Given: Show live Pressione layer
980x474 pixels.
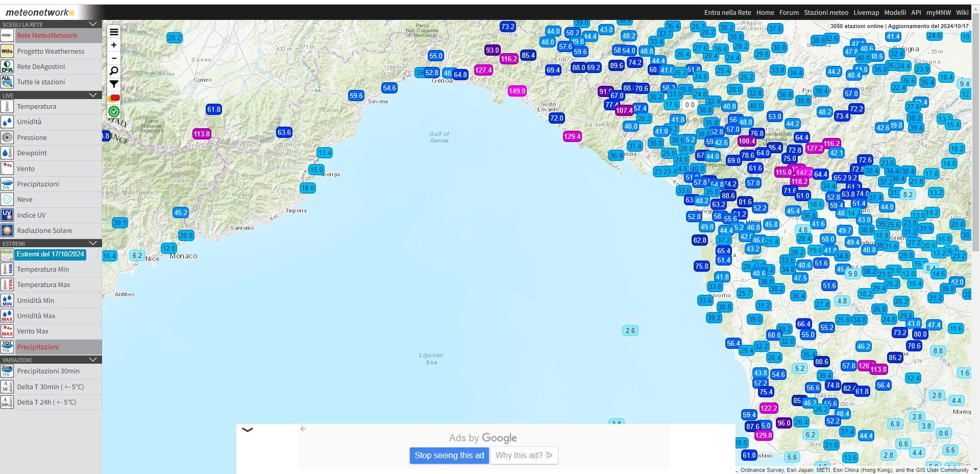Looking at the screenshot, I should pos(51,137).
